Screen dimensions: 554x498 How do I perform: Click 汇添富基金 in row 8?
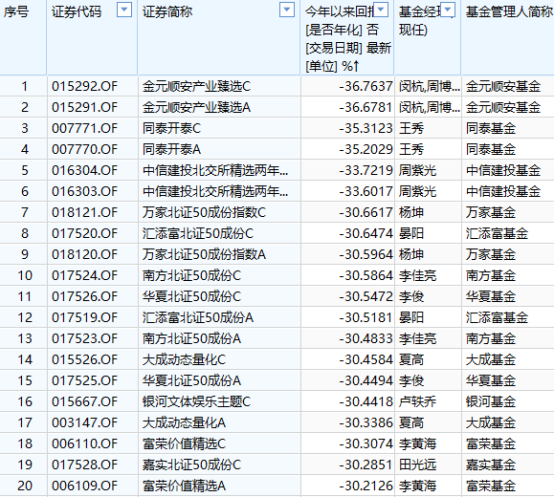click(497, 233)
